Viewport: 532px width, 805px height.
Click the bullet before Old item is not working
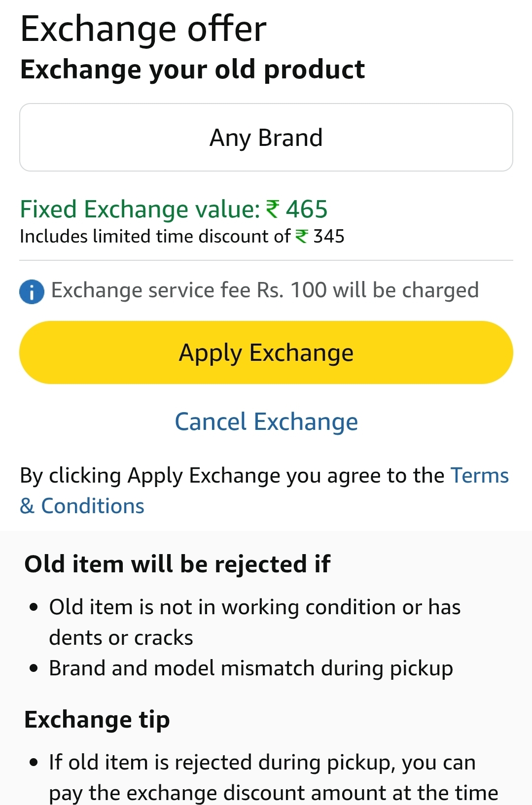point(34,607)
